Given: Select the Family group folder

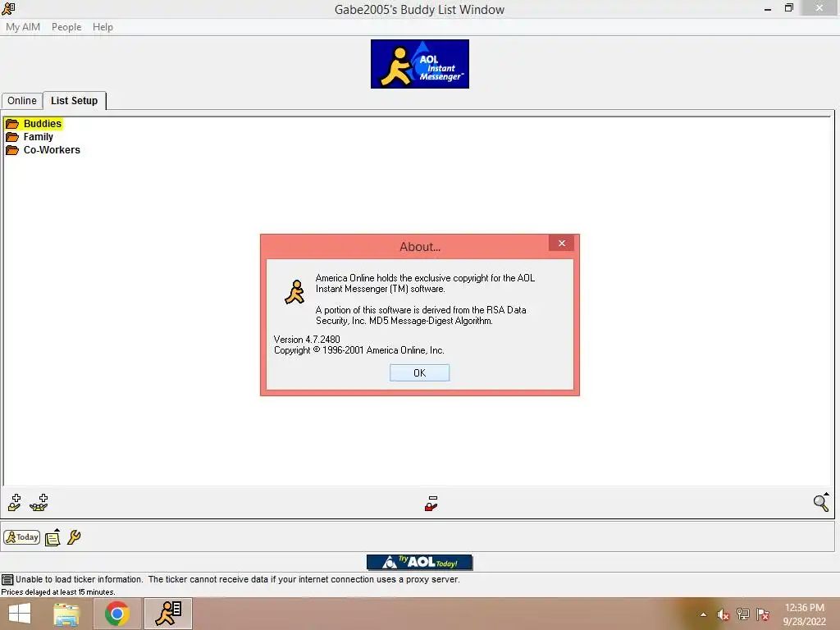Looking at the screenshot, I should pos(38,137).
